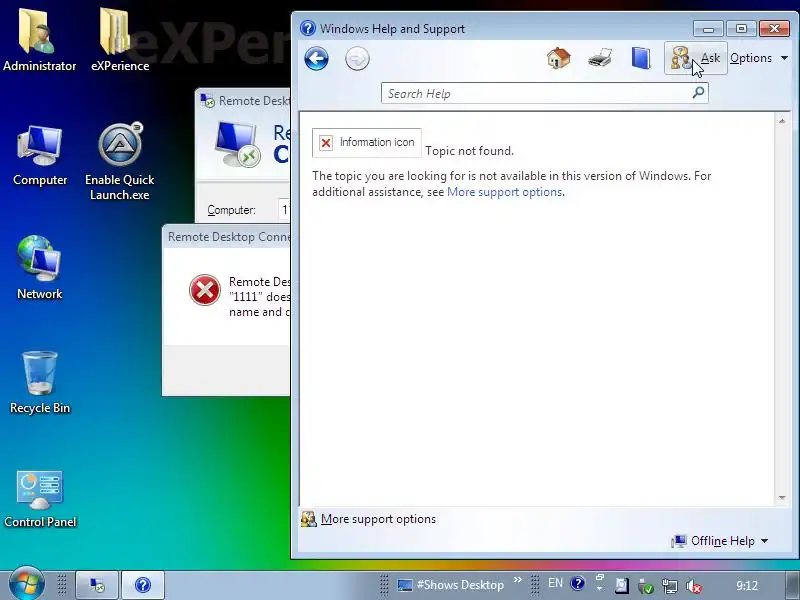This screenshot has height=600, width=800.
Task: Switch to Remote Desktop taskbar button
Action: point(97,585)
